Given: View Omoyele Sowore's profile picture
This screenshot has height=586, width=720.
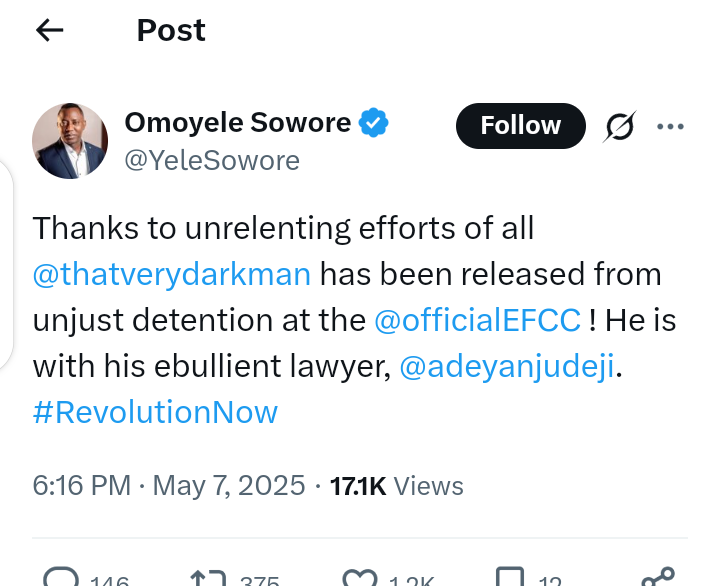Looking at the screenshot, I should click(x=70, y=141).
